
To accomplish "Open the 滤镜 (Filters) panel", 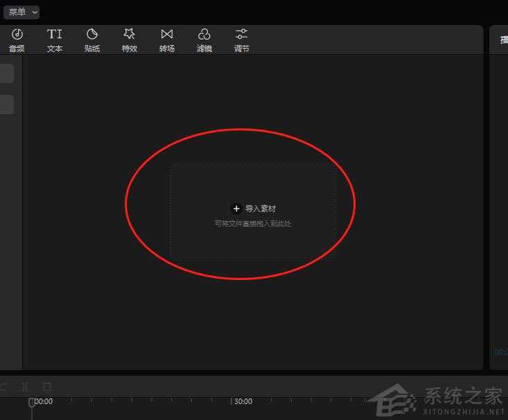I will (204, 40).
